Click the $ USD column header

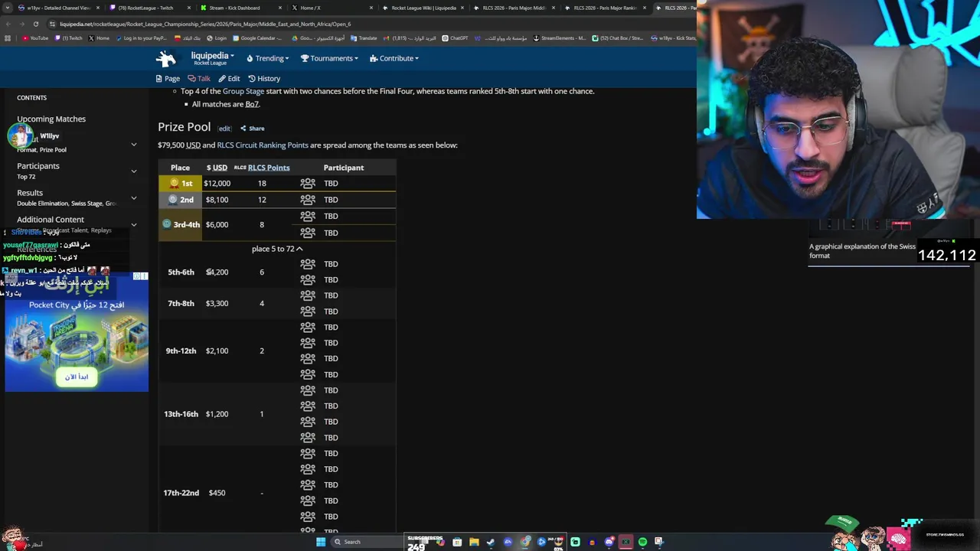pyautogui.click(x=217, y=168)
